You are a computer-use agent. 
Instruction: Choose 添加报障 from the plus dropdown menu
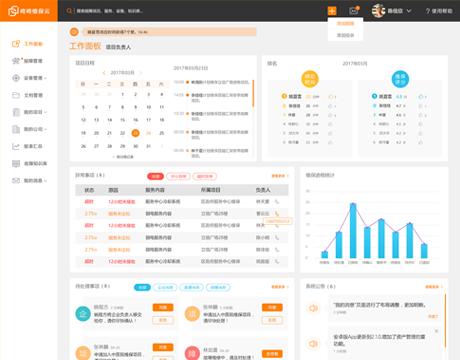[345, 24]
